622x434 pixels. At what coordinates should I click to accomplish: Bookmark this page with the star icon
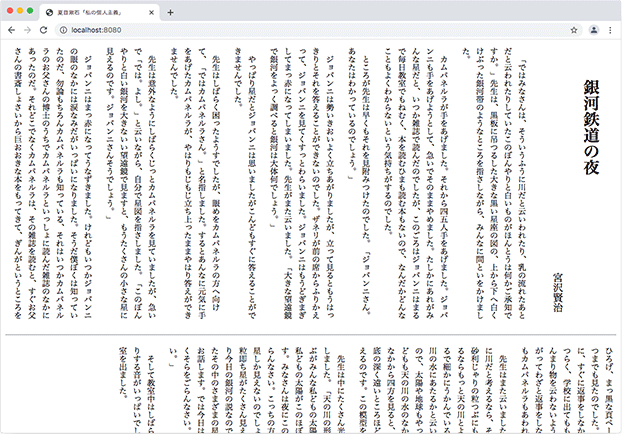tap(574, 30)
